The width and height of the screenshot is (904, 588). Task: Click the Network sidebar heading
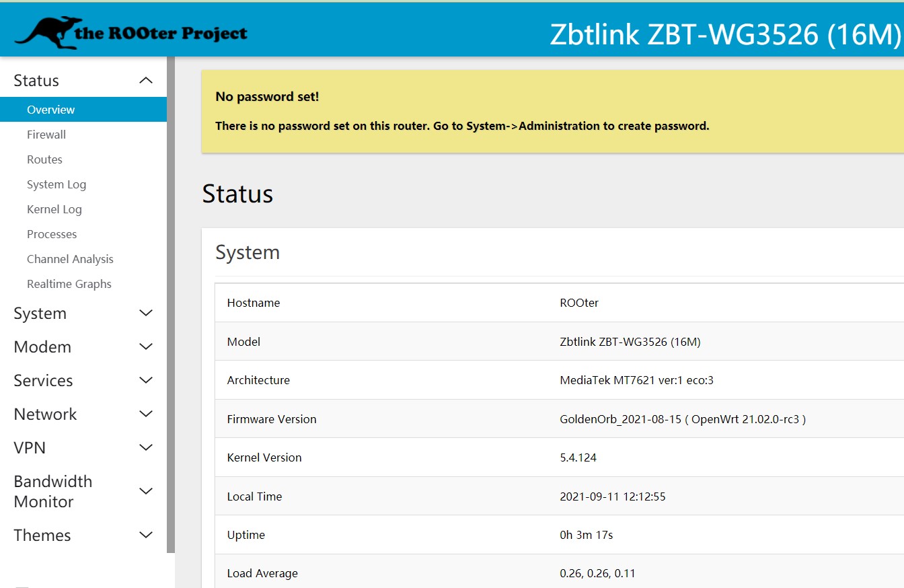click(x=45, y=414)
